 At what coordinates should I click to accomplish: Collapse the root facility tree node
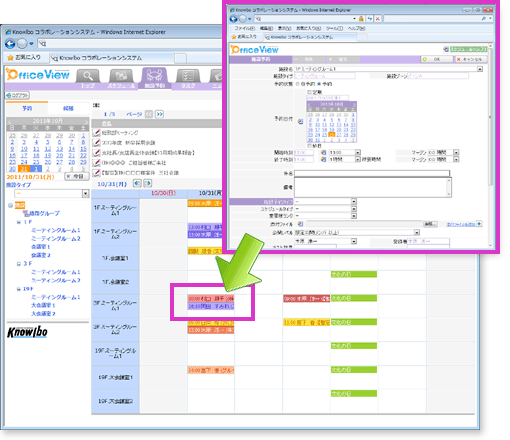10,205
